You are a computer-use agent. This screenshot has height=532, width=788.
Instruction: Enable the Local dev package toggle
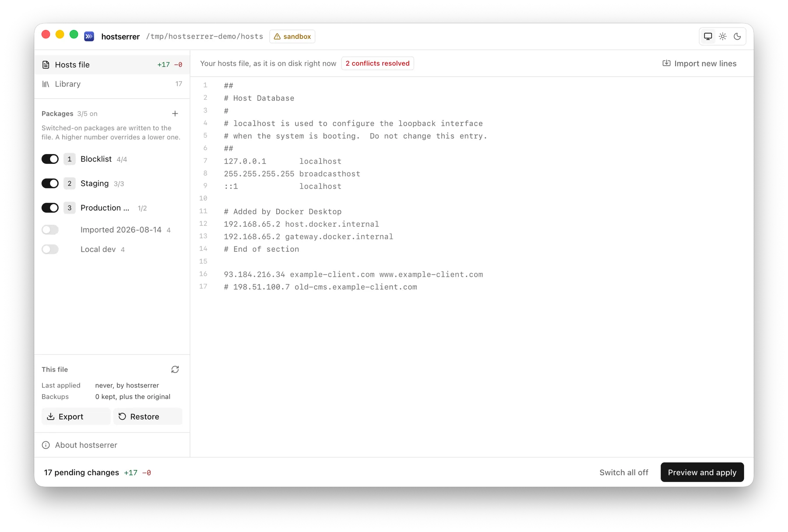[x=50, y=250]
